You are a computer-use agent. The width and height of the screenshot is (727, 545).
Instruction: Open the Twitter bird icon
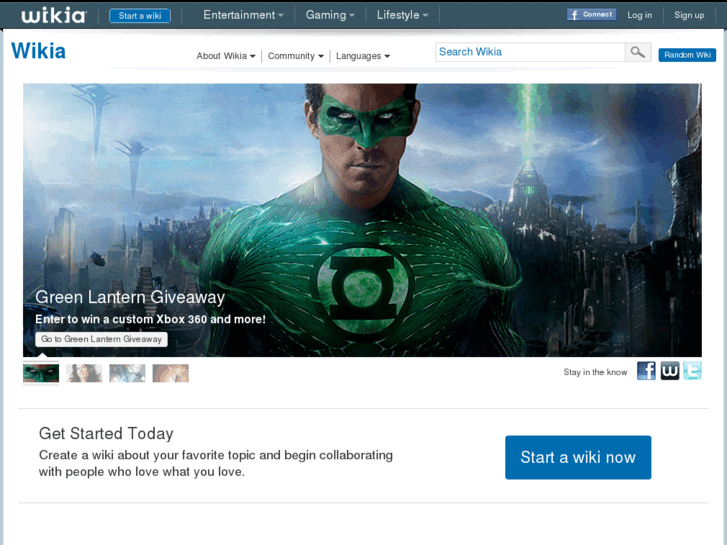click(692, 371)
